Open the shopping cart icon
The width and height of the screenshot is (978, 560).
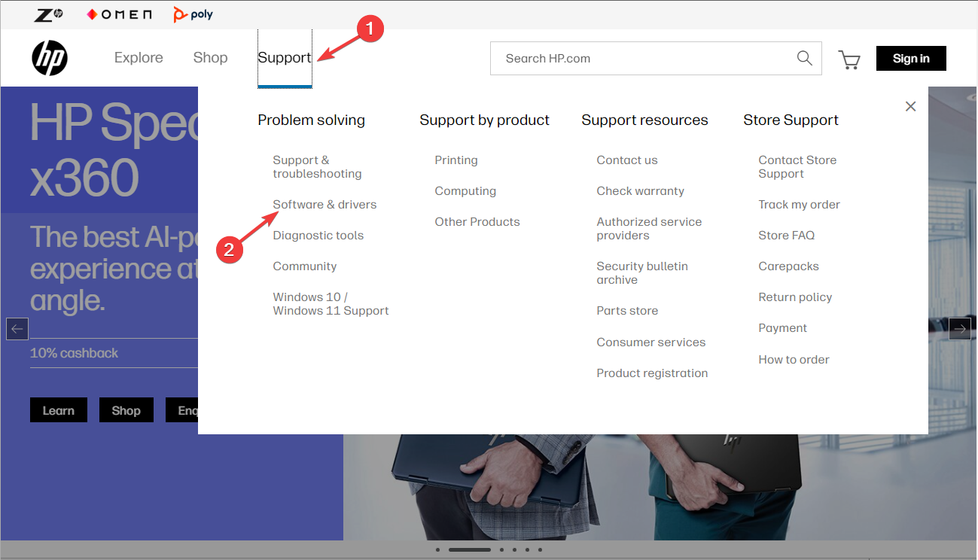coord(849,59)
